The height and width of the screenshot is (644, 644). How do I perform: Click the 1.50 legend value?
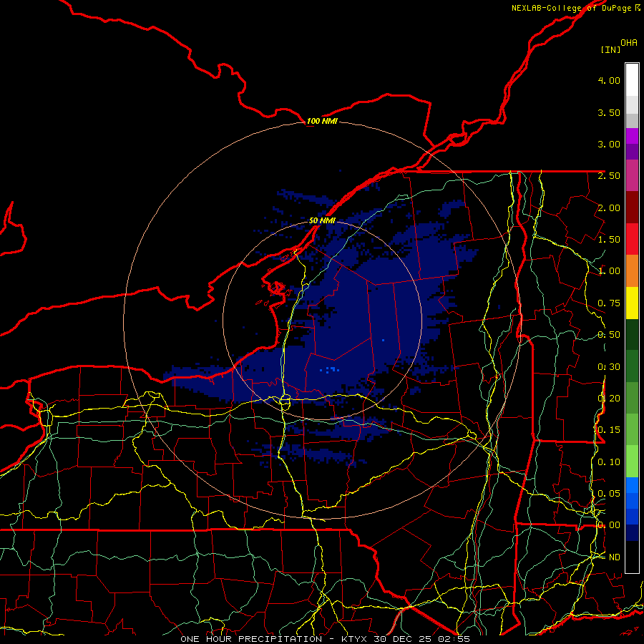point(609,240)
